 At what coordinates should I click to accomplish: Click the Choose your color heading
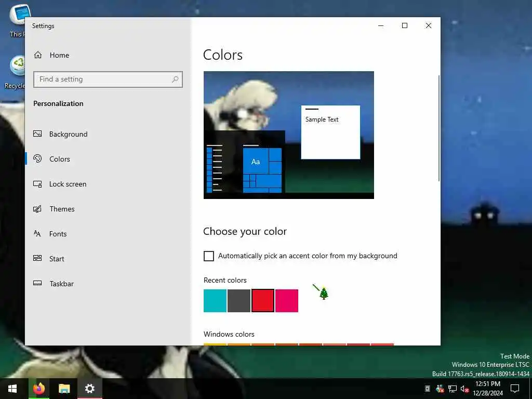coord(245,231)
